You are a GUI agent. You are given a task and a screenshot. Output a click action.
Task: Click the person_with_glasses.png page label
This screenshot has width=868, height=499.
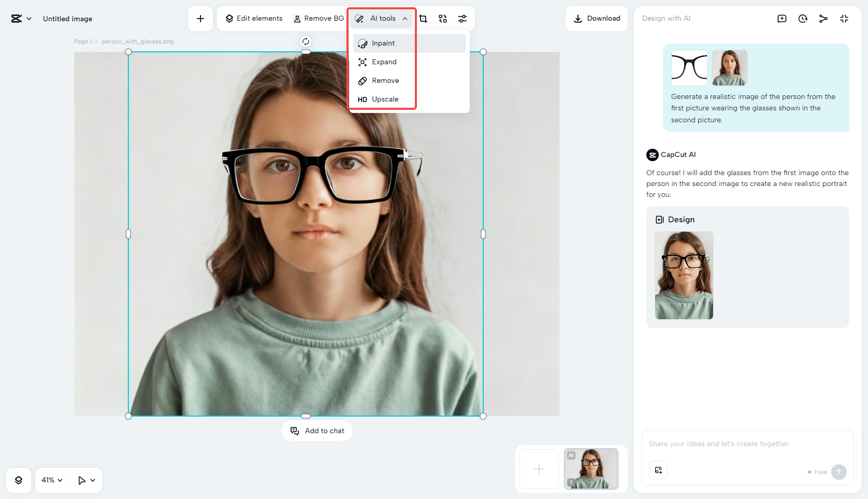click(138, 41)
